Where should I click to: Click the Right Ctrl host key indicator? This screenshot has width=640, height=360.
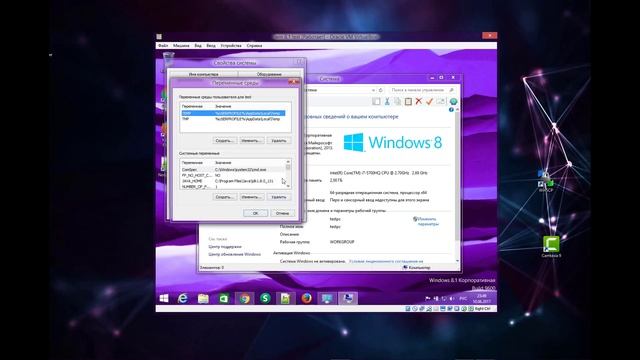(483, 309)
